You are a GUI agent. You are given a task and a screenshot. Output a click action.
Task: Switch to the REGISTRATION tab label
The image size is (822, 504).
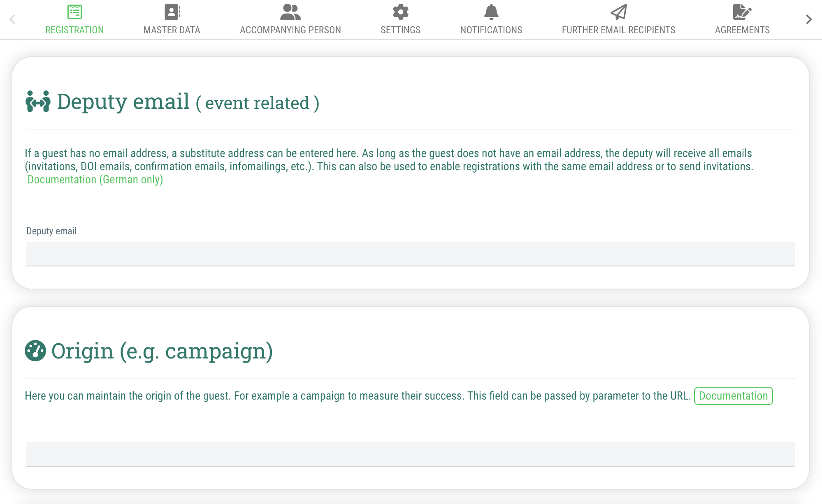tap(74, 30)
